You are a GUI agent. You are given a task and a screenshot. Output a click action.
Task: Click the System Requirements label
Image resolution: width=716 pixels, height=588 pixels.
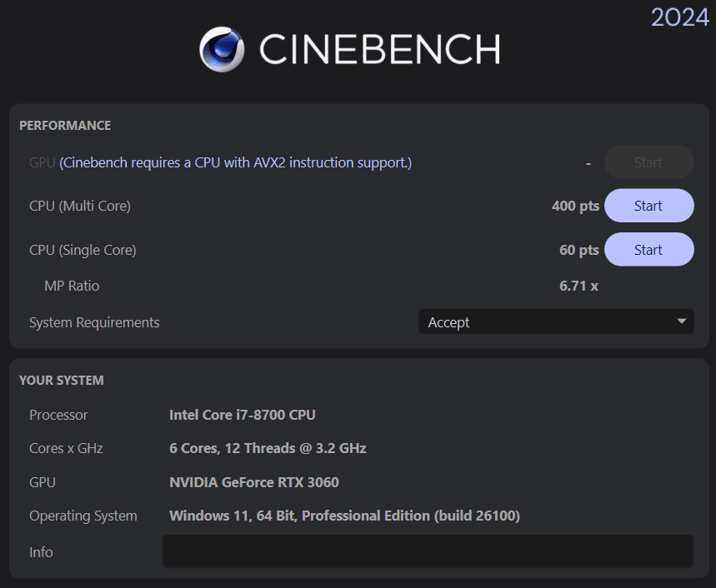click(94, 322)
